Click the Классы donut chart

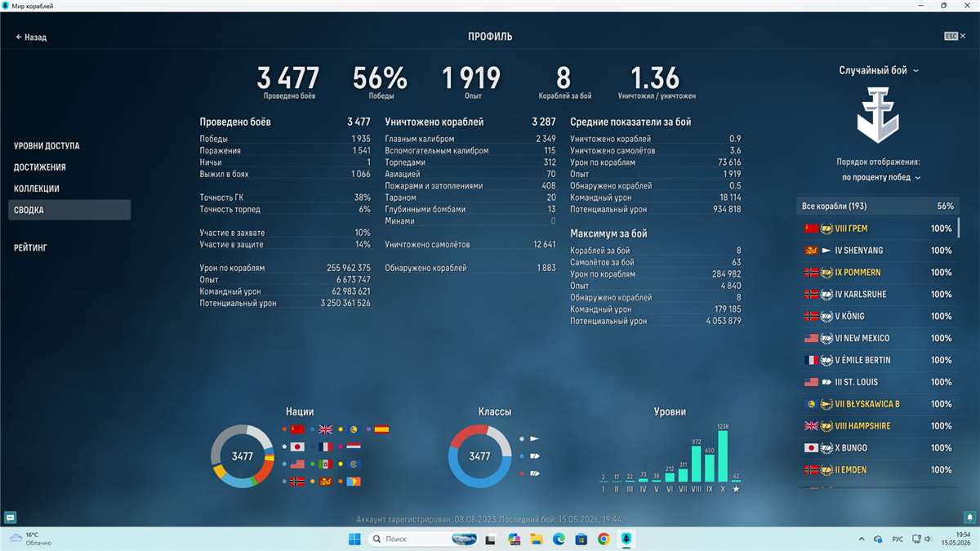(x=479, y=456)
